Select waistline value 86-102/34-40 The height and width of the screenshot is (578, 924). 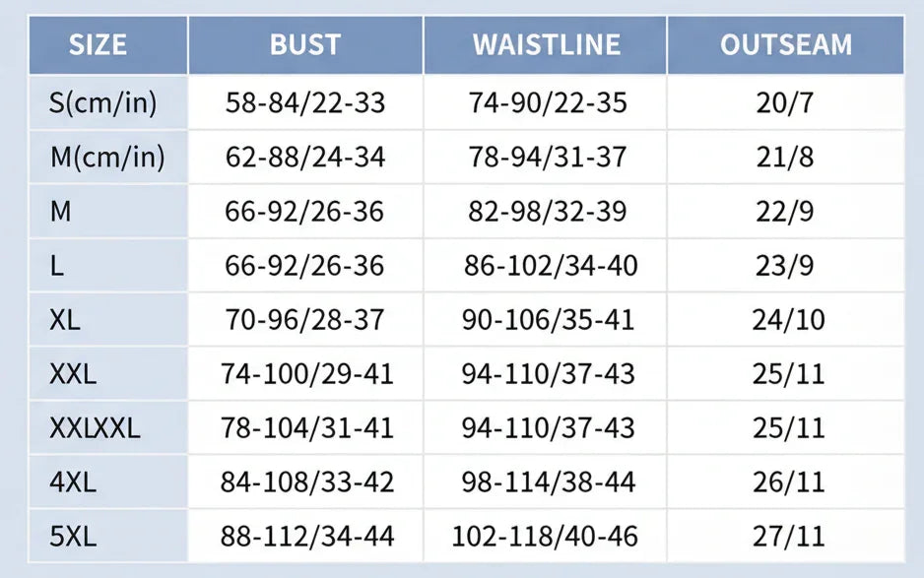(551, 266)
